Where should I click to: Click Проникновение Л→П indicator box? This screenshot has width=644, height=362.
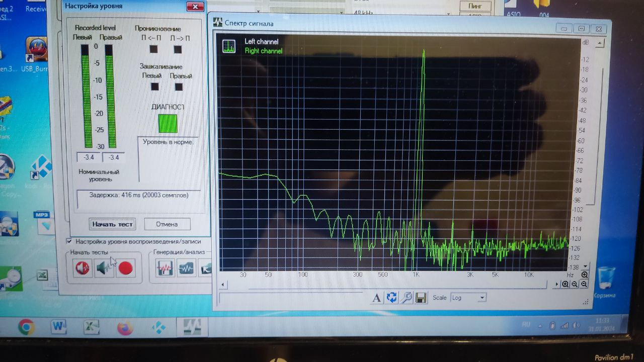tap(178, 49)
